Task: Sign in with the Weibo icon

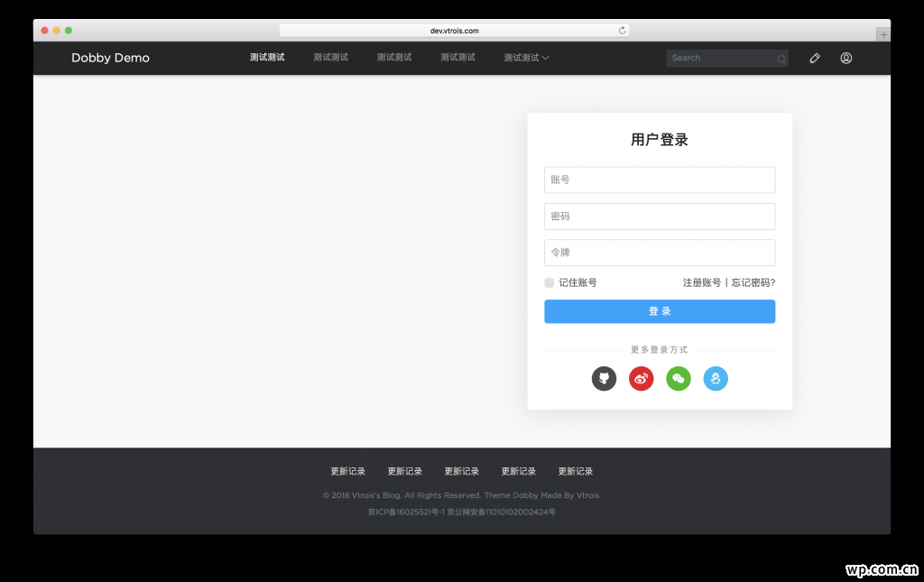Action: pos(641,379)
